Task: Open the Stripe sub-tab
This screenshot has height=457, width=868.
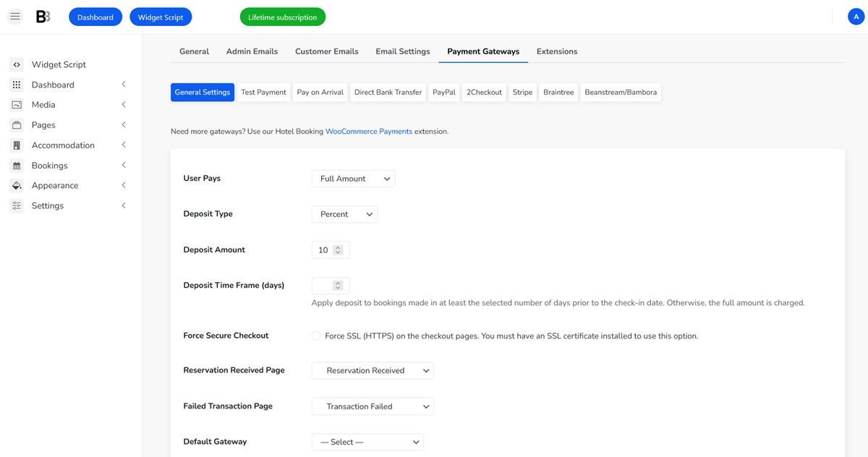Action: [x=522, y=93]
